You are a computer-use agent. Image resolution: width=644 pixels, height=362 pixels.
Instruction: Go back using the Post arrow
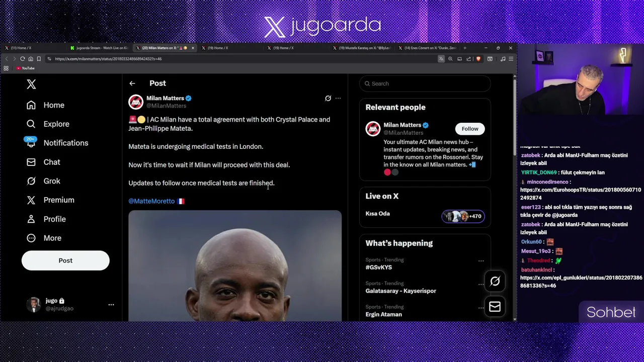[x=132, y=83]
